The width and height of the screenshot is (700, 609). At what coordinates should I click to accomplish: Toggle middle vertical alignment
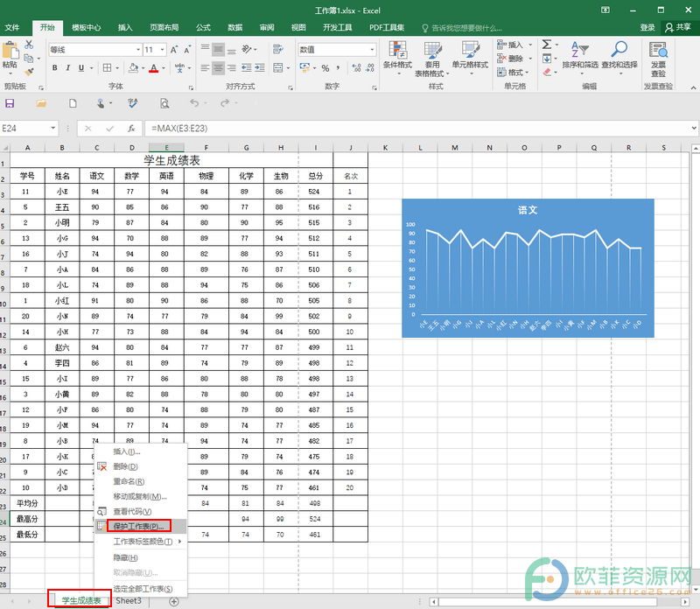point(218,49)
